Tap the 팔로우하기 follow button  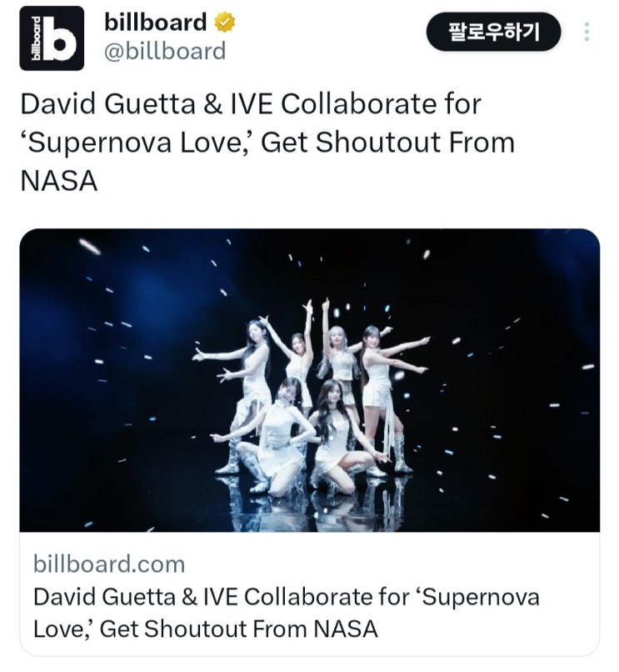tap(493, 33)
